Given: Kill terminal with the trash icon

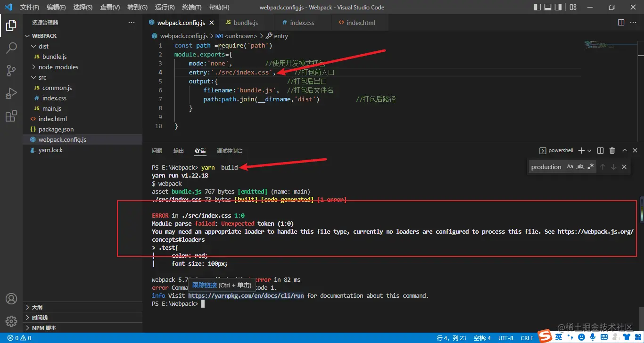Looking at the screenshot, I should (x=612, y=151).
